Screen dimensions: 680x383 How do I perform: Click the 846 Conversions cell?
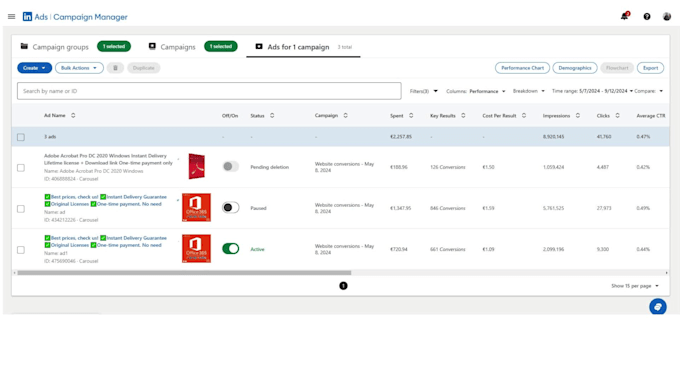448,208
